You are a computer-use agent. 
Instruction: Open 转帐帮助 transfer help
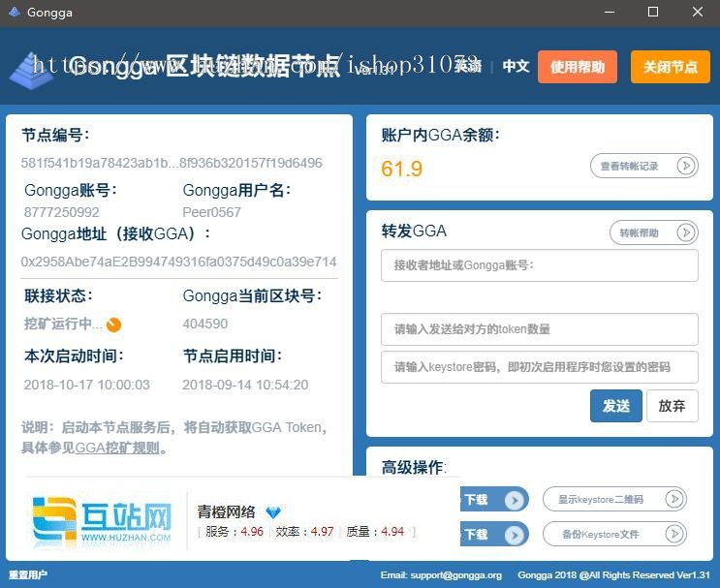tap(654, 232)
